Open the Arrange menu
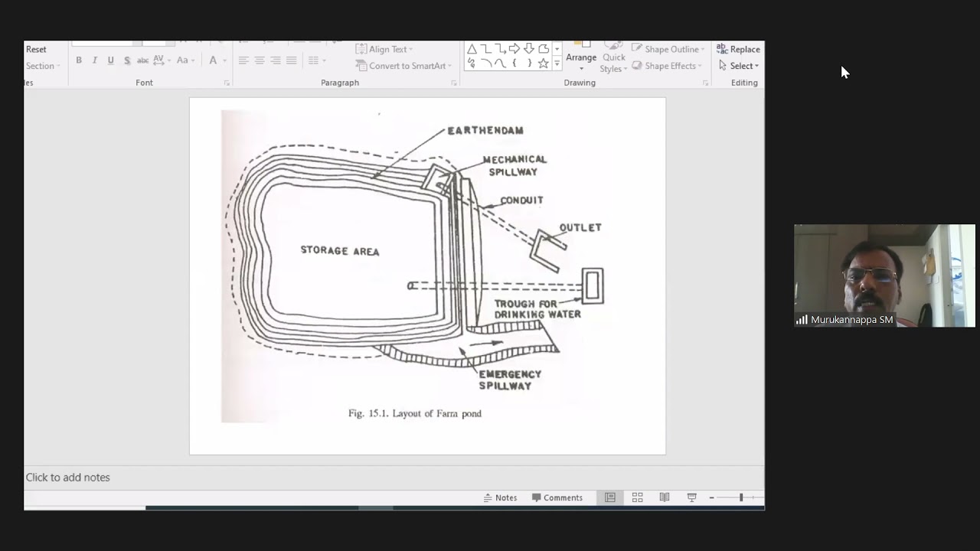Image resolution: width=980 pixels, height=551 pixels. tap(581, 58)
